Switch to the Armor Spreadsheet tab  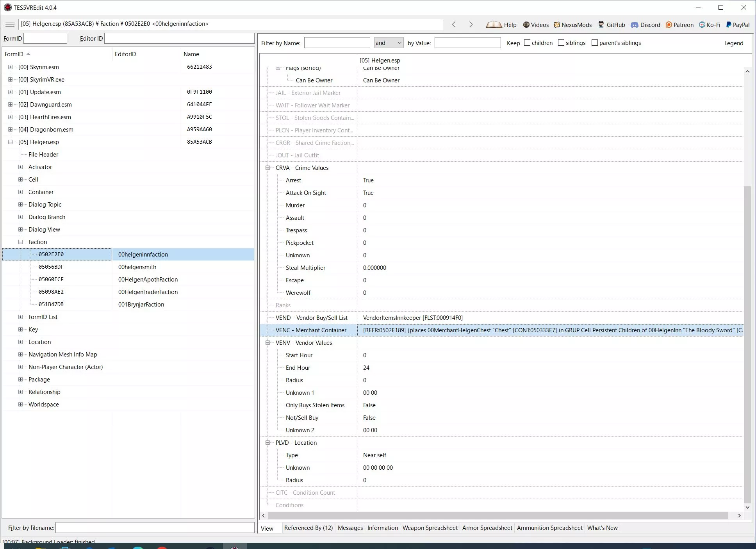tap(487, 528)
